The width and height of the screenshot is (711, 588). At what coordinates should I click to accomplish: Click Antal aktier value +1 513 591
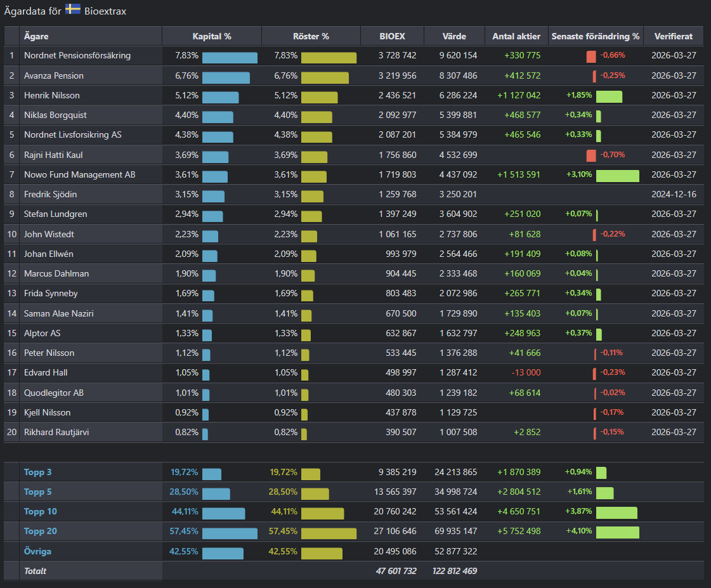coord(519,174)
